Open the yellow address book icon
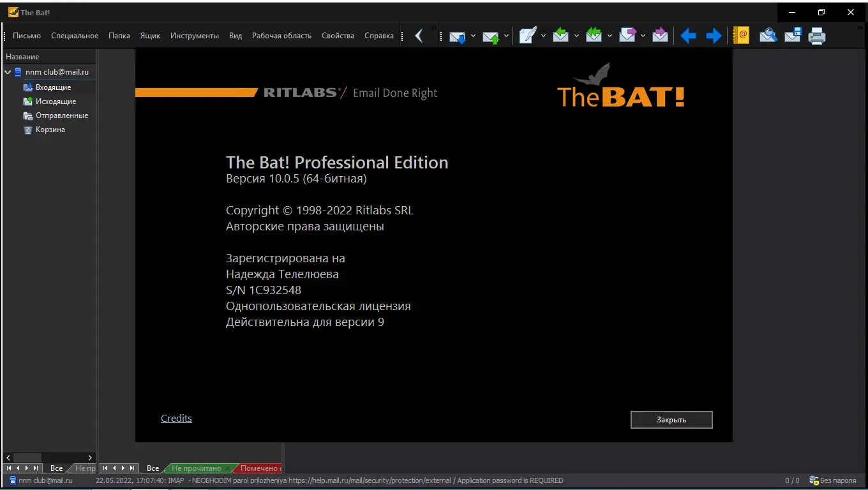Viewport: 868px width, 490px height. click(x=741, y=36)
